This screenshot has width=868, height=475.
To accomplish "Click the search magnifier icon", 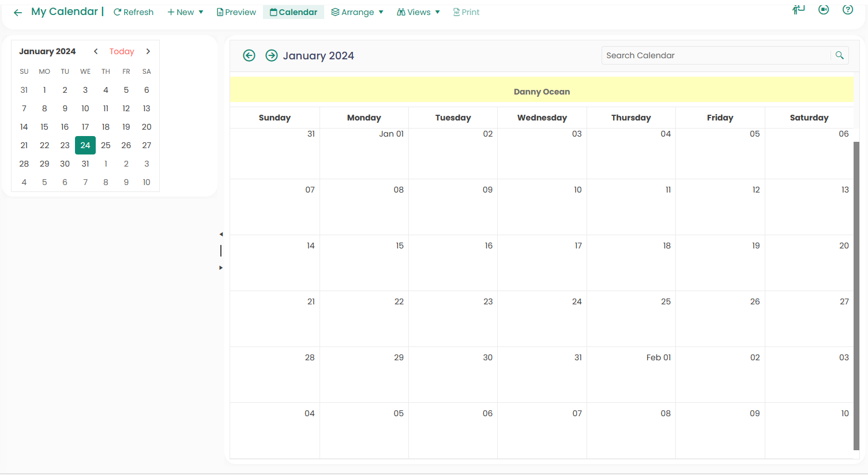I will tap(839, 55).
